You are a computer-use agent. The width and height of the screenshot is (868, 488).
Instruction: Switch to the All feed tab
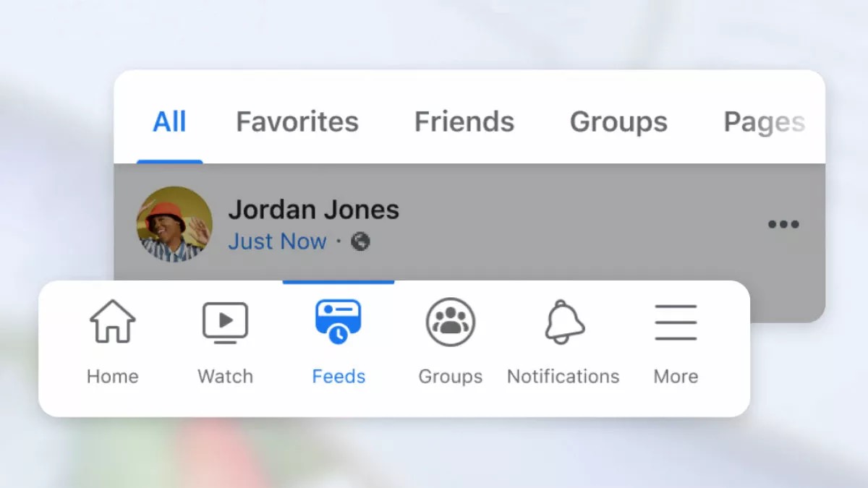point(169,121)
